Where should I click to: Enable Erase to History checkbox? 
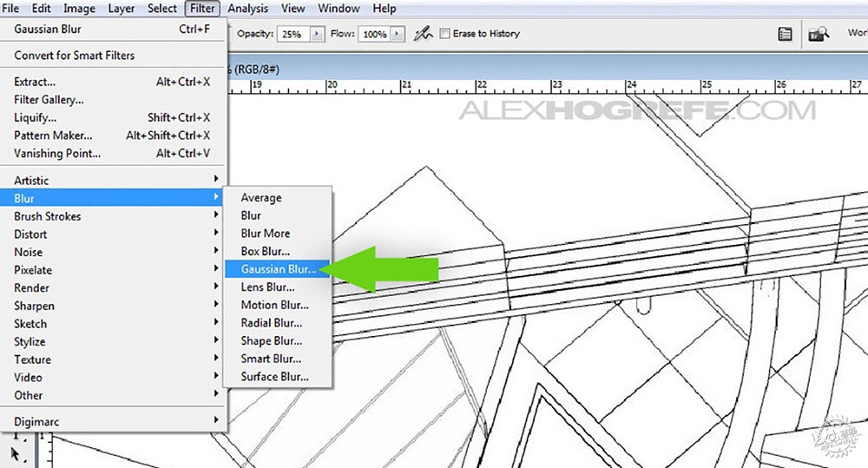444,33
